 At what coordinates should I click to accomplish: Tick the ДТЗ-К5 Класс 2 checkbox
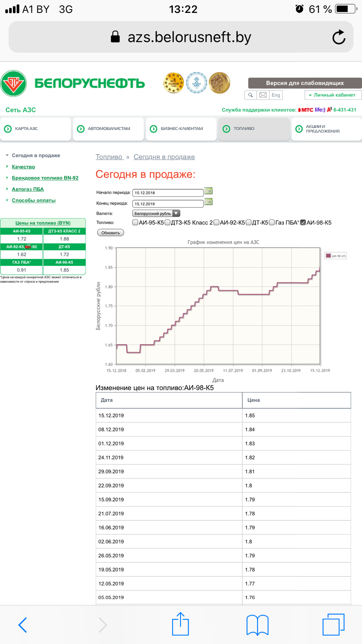click(x=168, y=222)
